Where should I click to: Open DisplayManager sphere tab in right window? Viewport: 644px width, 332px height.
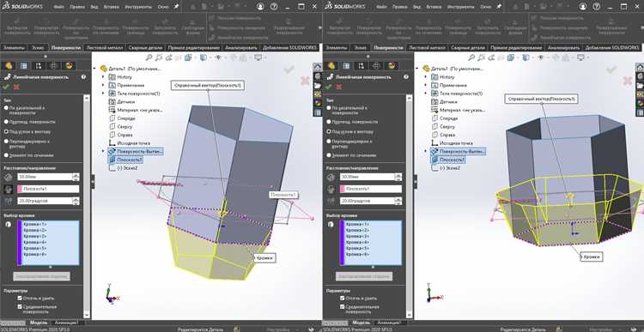391,66
